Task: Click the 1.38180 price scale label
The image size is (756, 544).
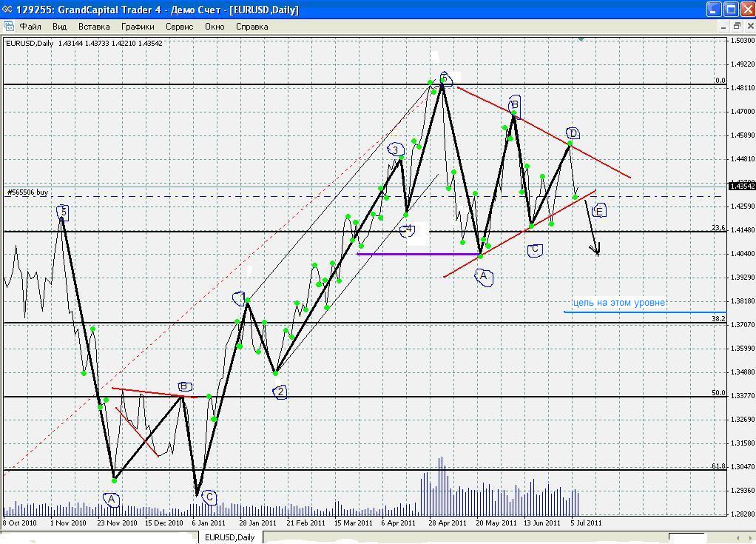Action: [743, 301]
